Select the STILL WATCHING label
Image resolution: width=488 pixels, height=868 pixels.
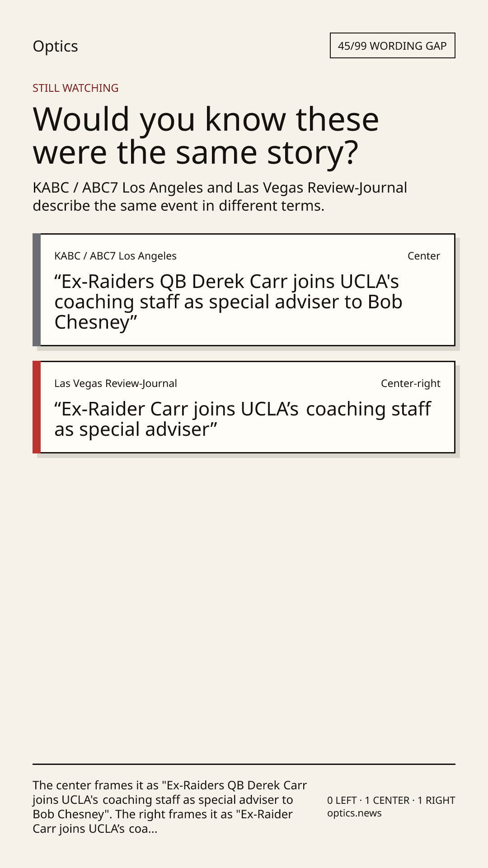tap(75, 88)
